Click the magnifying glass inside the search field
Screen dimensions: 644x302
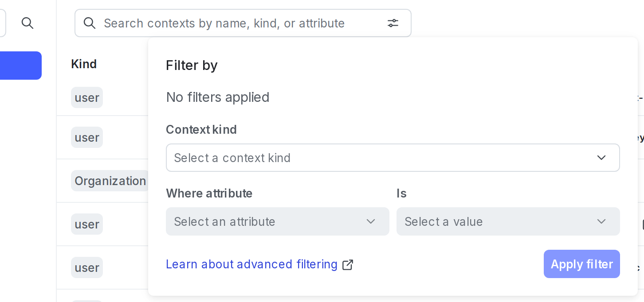pyautogui.click(x=90, y=23)
